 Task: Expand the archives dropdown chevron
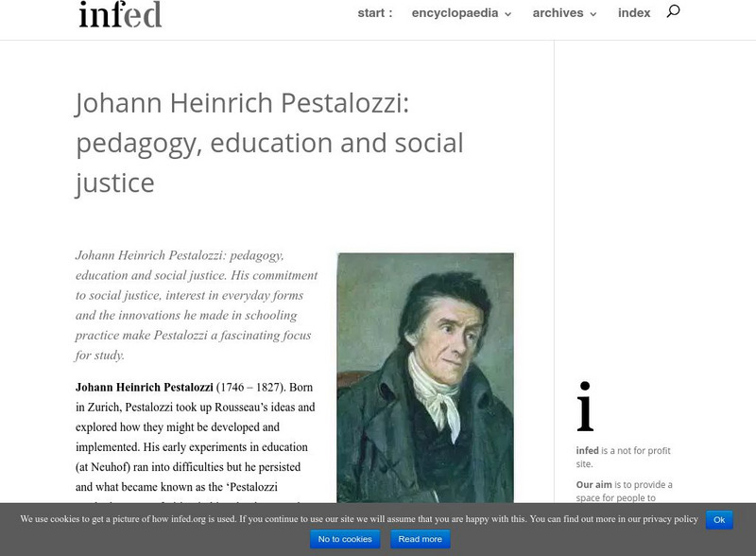[593, 14]
